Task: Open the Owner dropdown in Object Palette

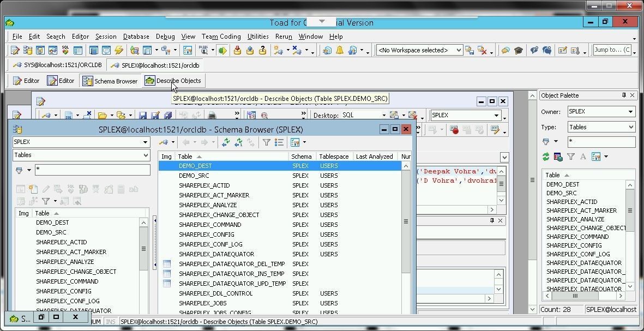Action: [630, 111]
